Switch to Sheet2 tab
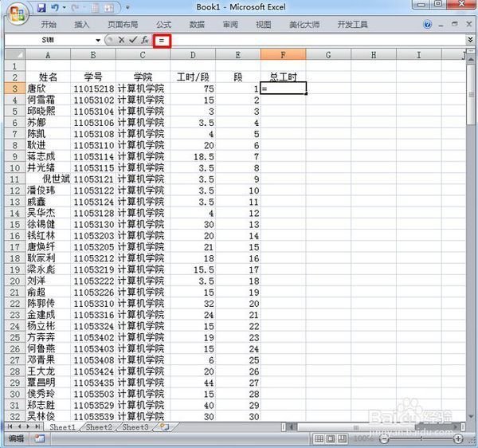 [x=99, y=427]
